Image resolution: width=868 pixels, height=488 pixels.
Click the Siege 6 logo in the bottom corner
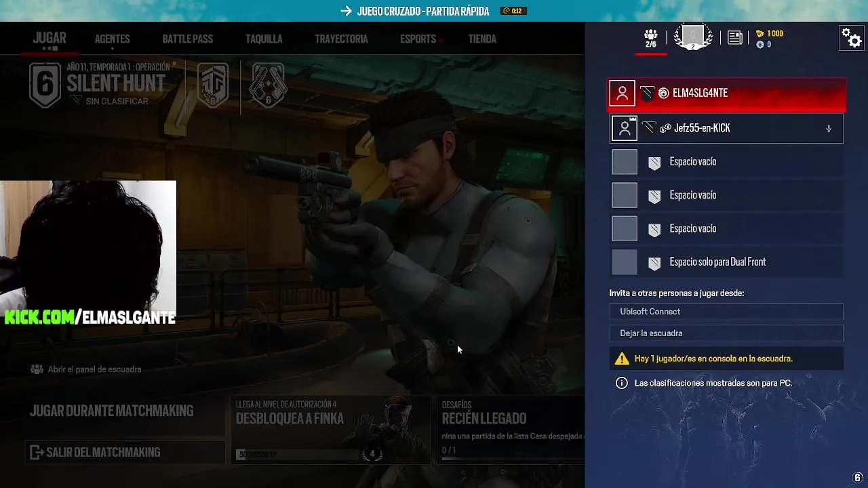pos(859,478)
